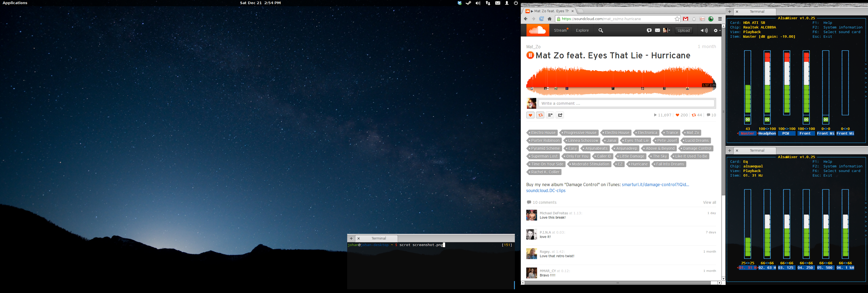Viewport: 868px width, 293px height.
Task: Select the Mat Zo feat. browser tab
Action: [550, 11]
